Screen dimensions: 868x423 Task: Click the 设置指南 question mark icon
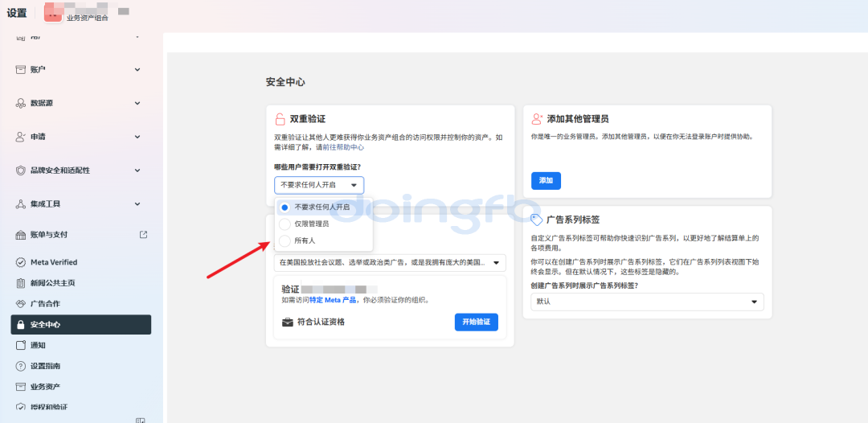21,366
